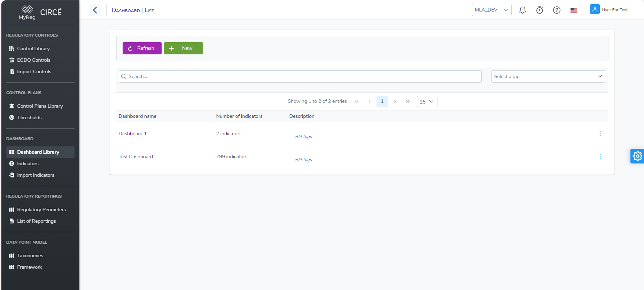Go to the first page of entries

[357, 101]
